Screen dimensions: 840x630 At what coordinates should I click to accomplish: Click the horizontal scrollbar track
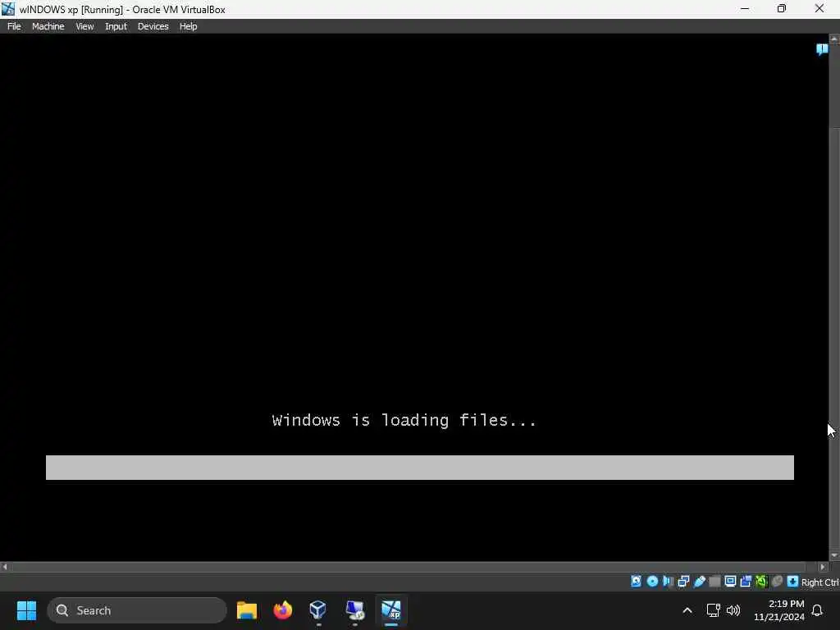414,566
